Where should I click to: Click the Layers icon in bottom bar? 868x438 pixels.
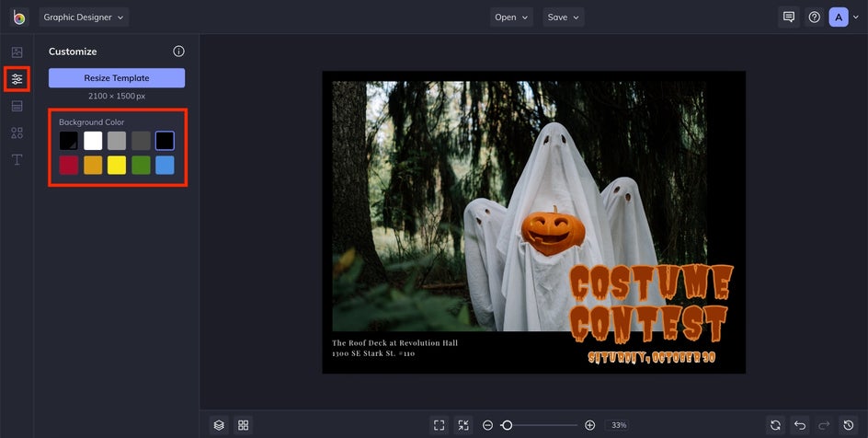point(219,425)
